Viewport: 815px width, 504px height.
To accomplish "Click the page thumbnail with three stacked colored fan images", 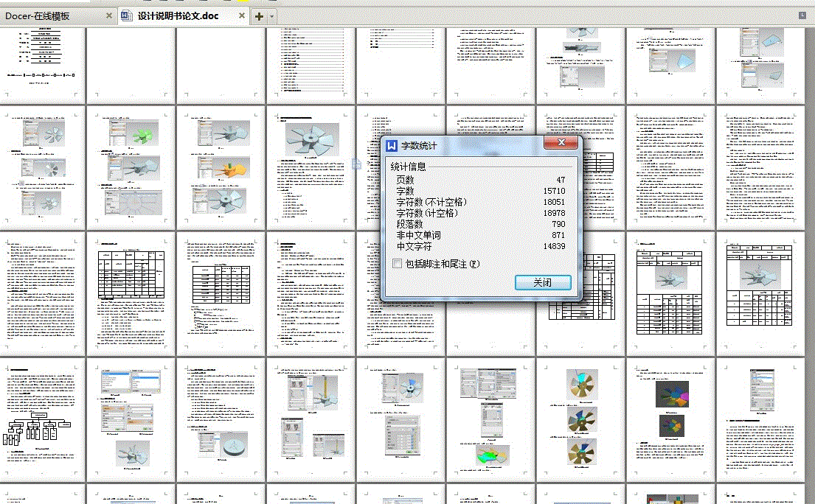I will 580,419.
